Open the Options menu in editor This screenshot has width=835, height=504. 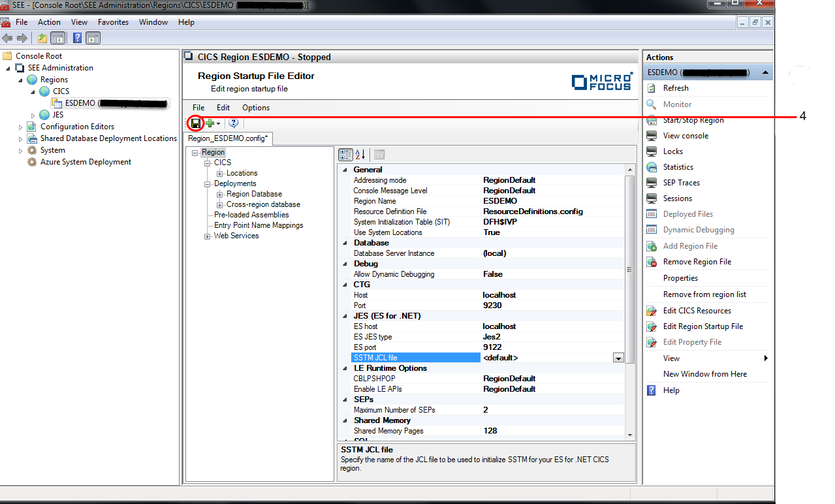(x=255, y=108)
